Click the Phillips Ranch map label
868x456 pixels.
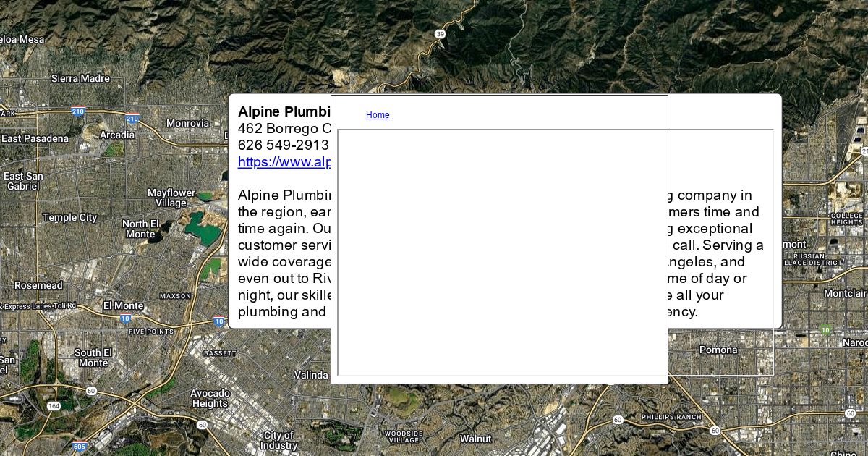click(x=671, y=417)
